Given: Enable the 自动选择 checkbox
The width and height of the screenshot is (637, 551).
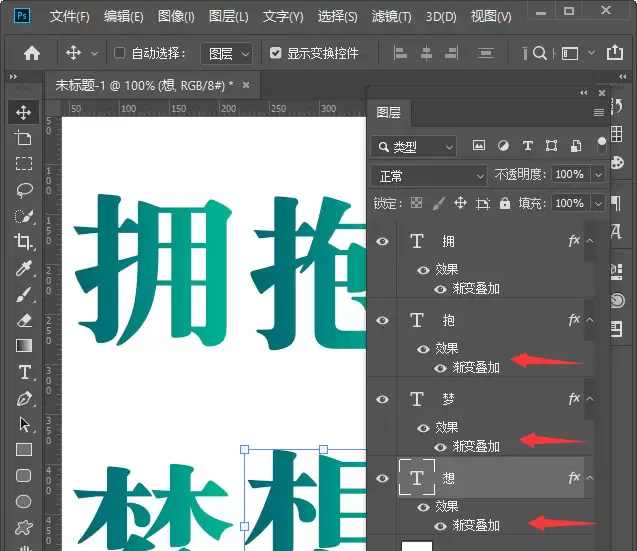Looking at the screenshot, I should [x=119, y=53].
